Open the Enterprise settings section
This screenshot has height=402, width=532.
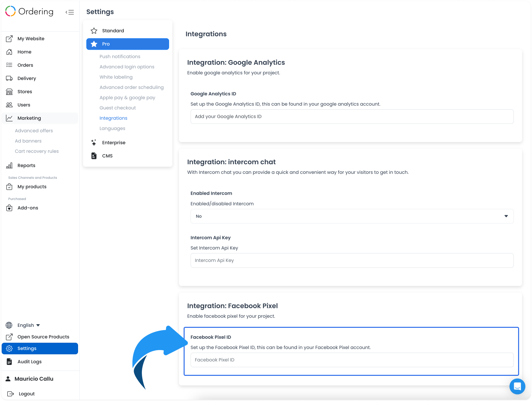tap(128, 143)
